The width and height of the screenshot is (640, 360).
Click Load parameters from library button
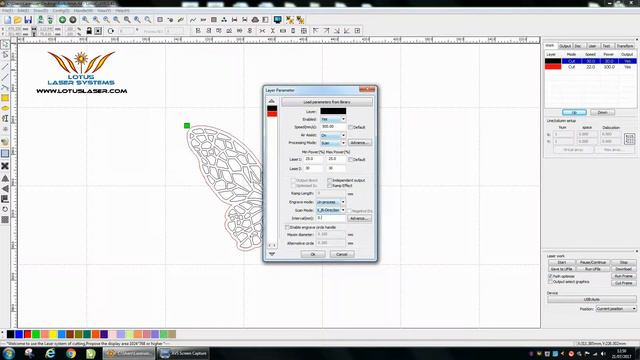tap(327, 102)
